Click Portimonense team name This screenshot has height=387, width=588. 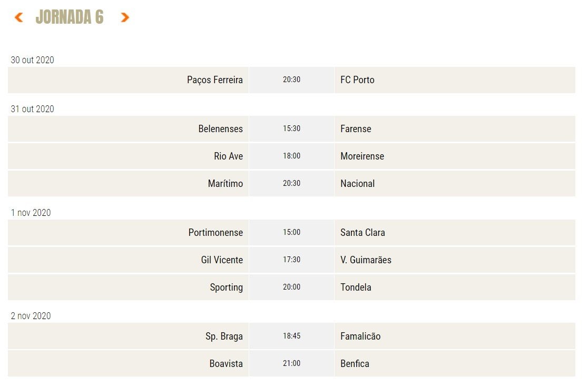215,233
